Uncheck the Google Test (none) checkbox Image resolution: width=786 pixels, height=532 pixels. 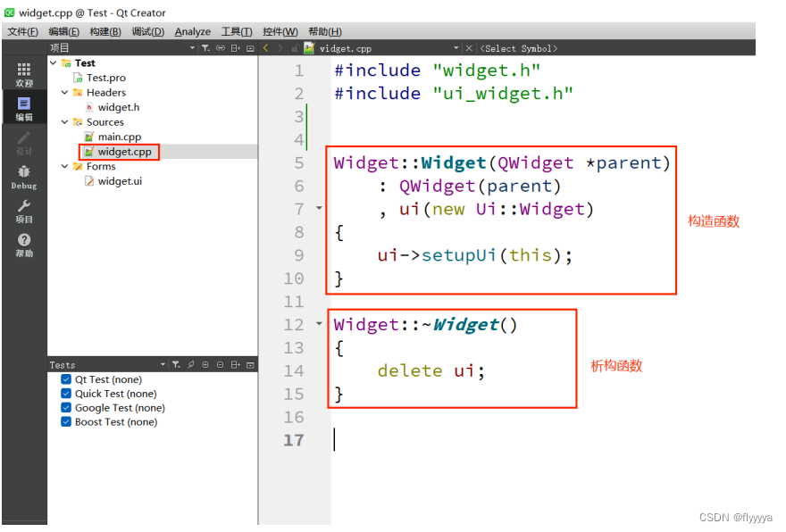[66, 407]
